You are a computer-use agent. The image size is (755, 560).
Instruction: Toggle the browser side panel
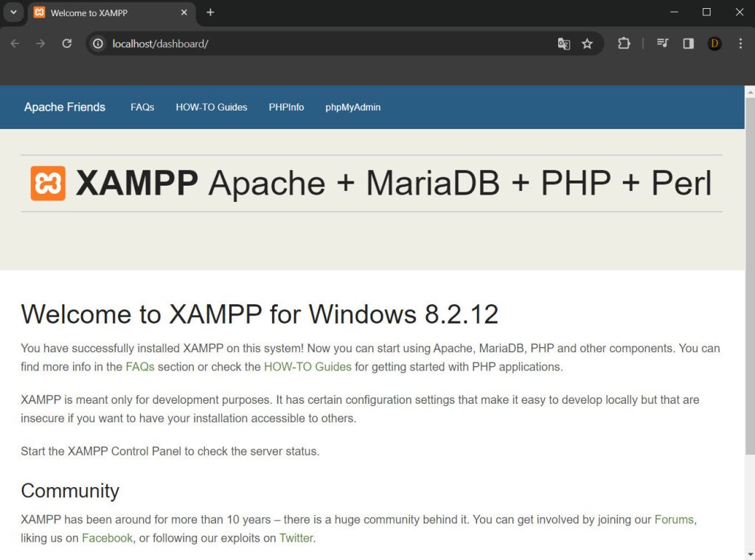coord(688,43)
